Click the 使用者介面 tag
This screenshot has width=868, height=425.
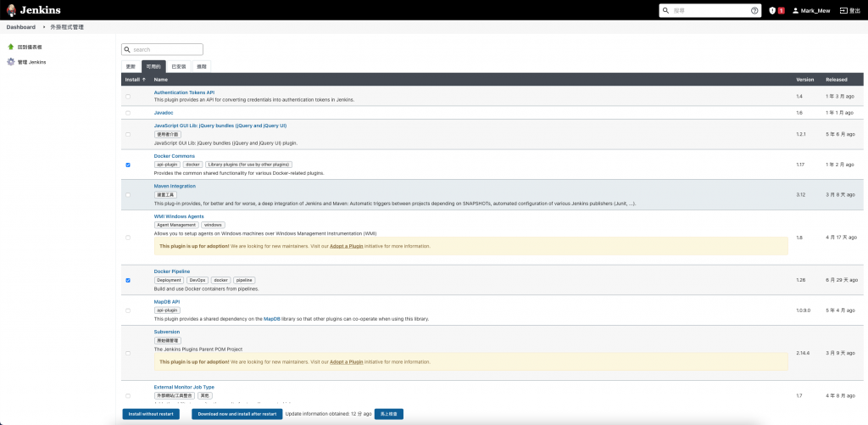click(167, 135)
